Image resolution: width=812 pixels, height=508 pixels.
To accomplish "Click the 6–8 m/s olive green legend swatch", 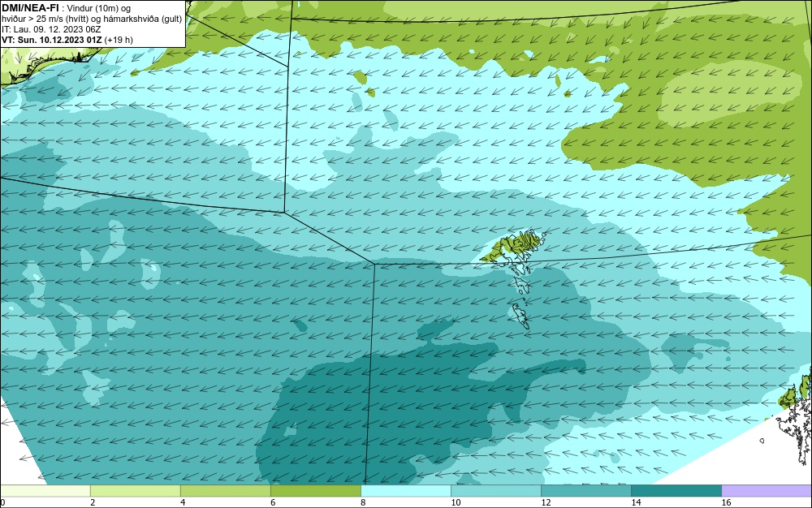I will [x=315, y=490].
